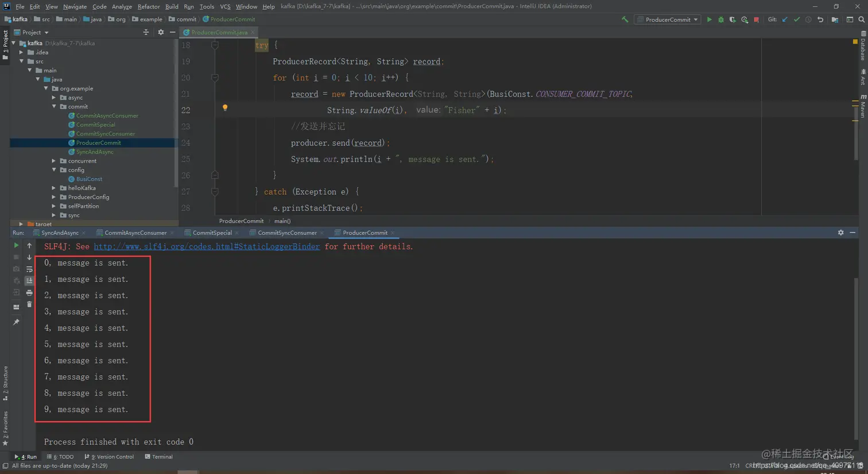Screen dimensions: 868x474
Task: Toggle the 2: Favorites tool window
Action: [5, 429]
